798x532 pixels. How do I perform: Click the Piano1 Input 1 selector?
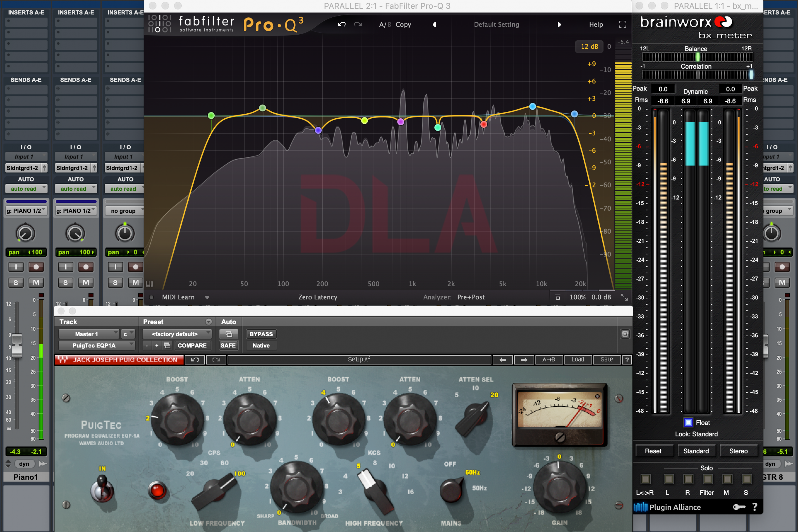tap(26, 157)
